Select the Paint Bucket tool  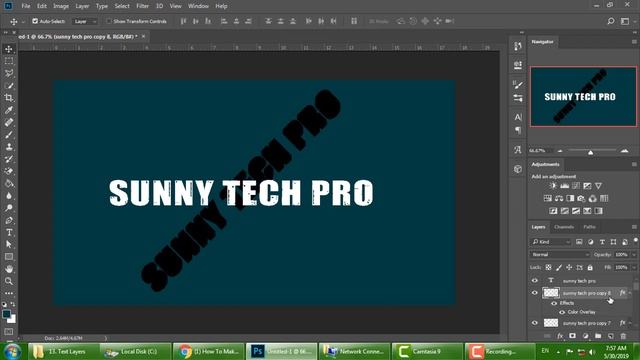(x=9, y=184)
